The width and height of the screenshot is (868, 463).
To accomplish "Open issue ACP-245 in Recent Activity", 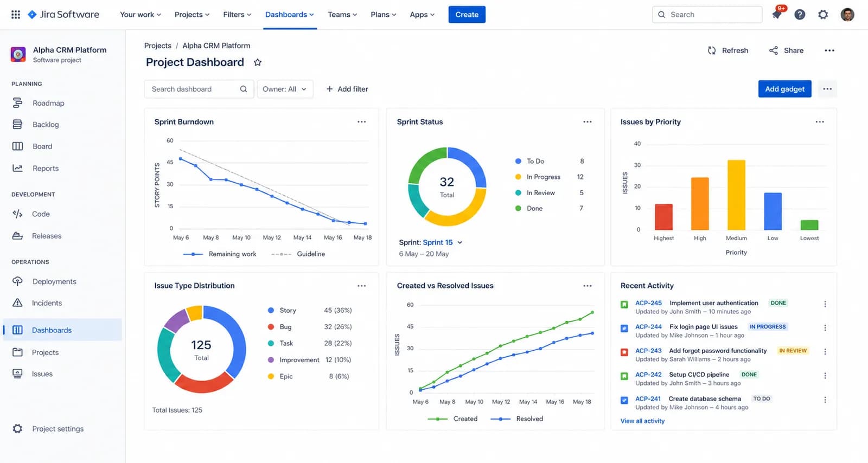I will pos(649,303).
